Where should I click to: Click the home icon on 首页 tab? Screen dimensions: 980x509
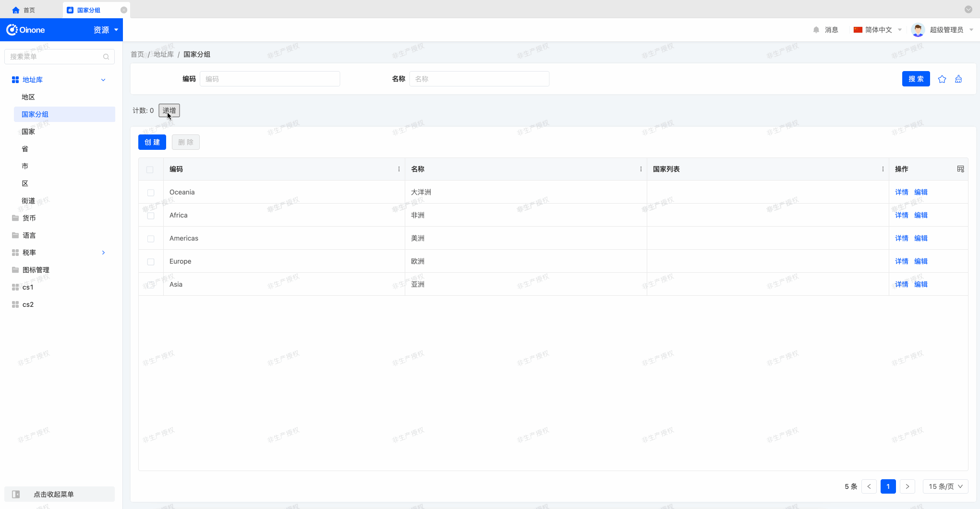tap(16, 10)
